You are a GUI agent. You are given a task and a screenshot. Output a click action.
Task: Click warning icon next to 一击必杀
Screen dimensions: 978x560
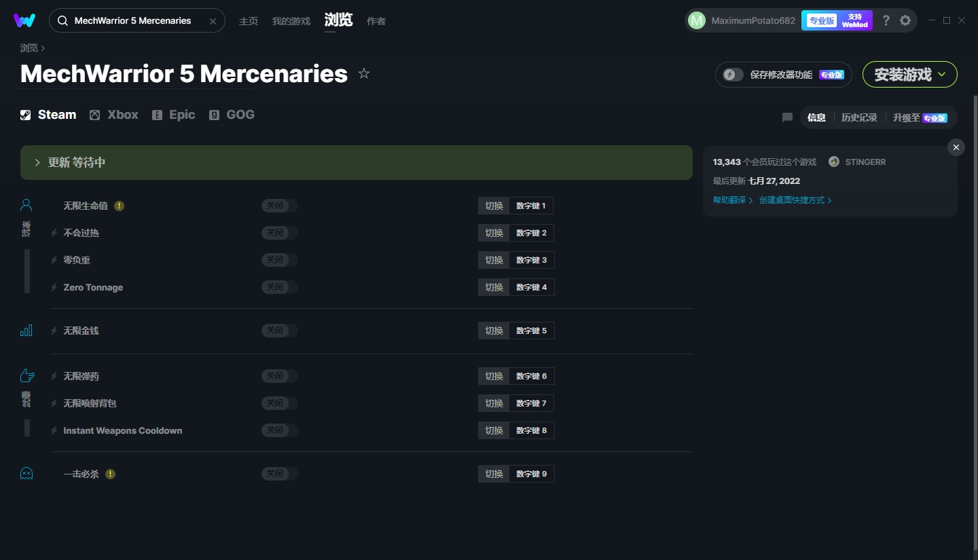(111, 474)
